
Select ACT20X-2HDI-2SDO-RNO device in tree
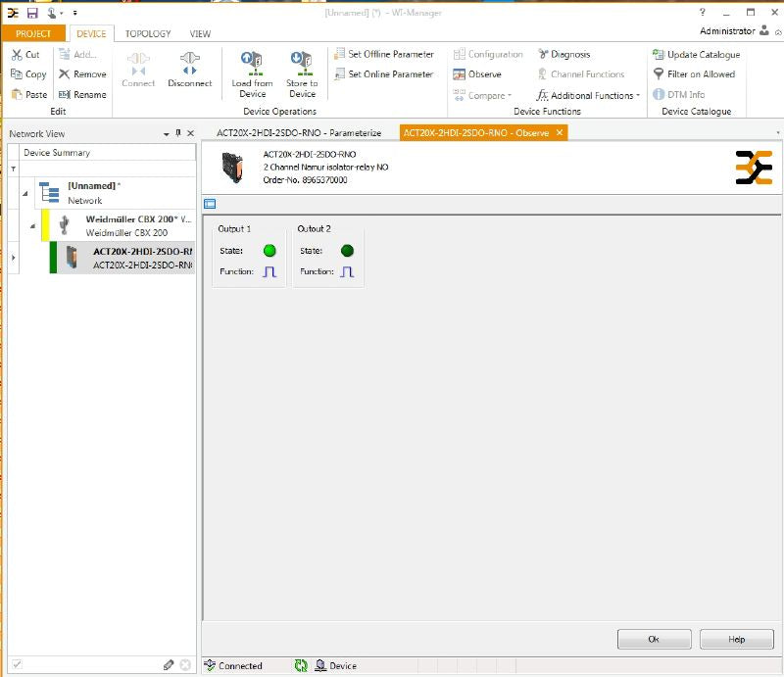(142, 258)
